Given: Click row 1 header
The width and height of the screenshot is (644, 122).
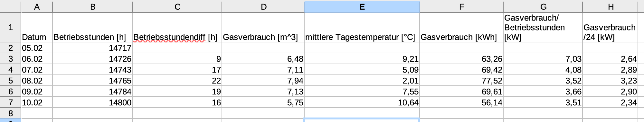Looking at the screenshot, I should (10, 27).
